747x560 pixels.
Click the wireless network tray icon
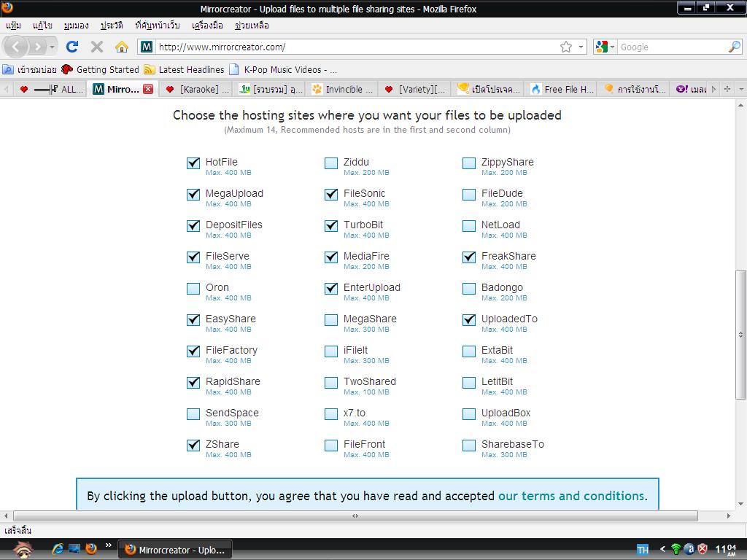coord(676,550)
